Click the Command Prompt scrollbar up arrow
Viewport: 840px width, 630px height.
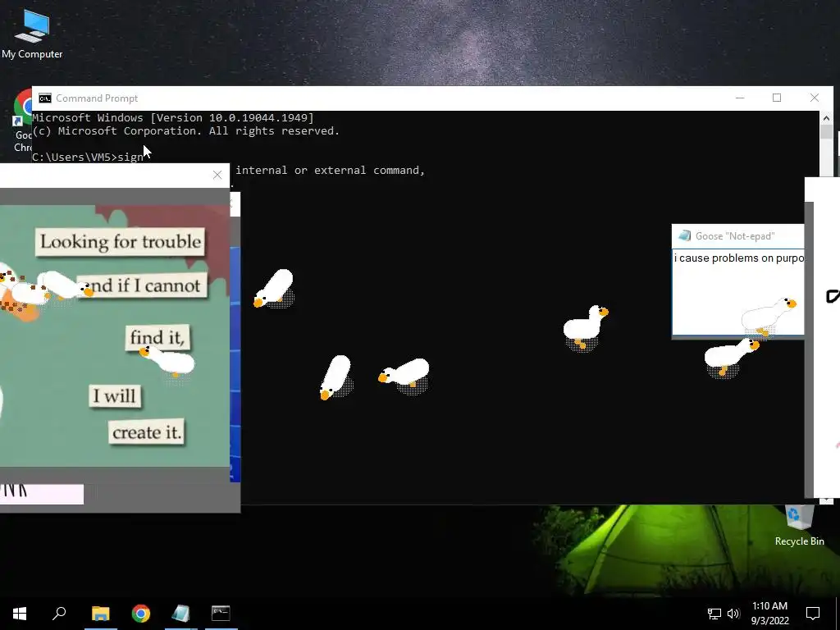(x=826, y=118)
